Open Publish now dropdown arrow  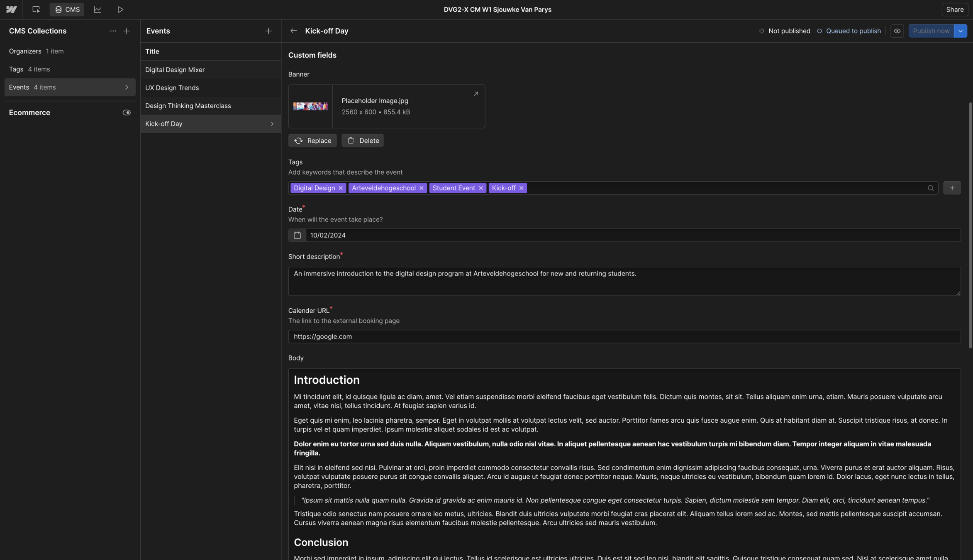click(x=960, y=31)
